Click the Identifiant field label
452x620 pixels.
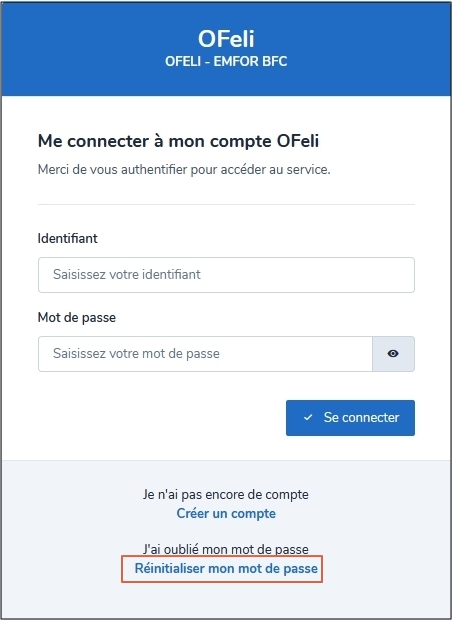(x=68, y=238)
